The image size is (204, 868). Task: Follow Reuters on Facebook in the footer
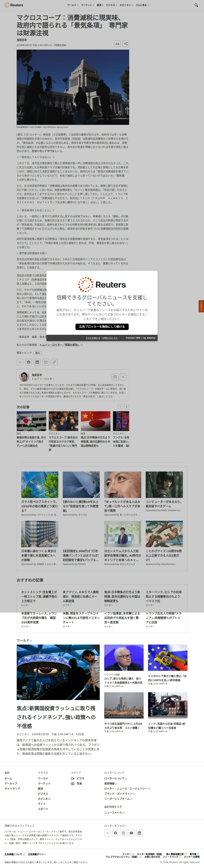coord(116,833)
